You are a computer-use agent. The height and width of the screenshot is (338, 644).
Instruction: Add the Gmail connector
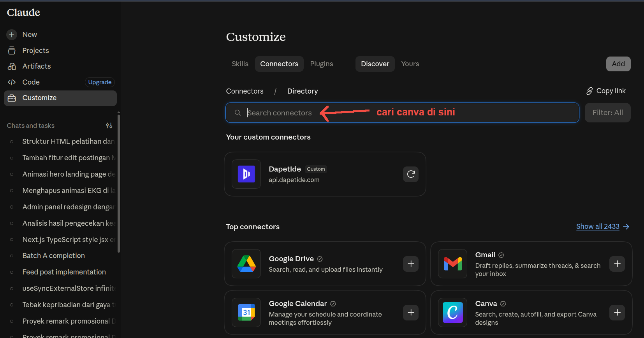click(x=617, y=264)
